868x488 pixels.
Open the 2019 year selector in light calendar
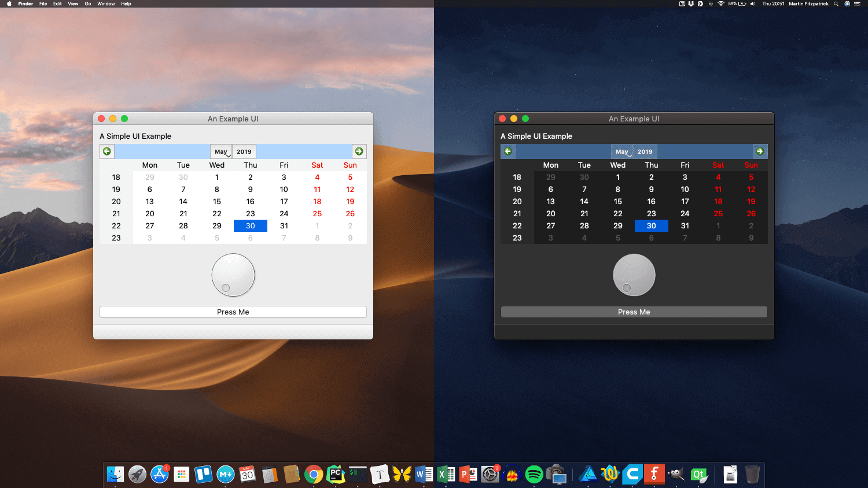244,151
